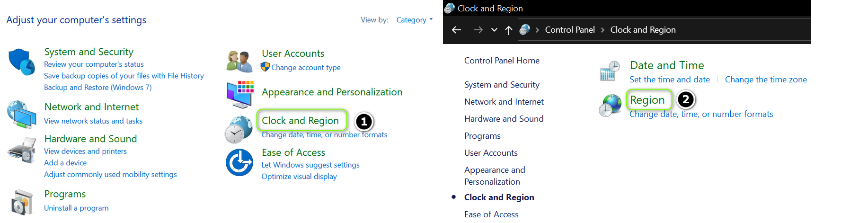Click the Date and Time calendar icon

tap(610, 71)
